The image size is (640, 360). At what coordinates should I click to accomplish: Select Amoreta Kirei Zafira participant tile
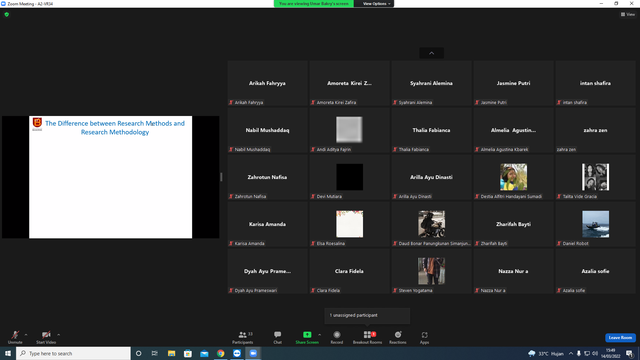(349, 83)
